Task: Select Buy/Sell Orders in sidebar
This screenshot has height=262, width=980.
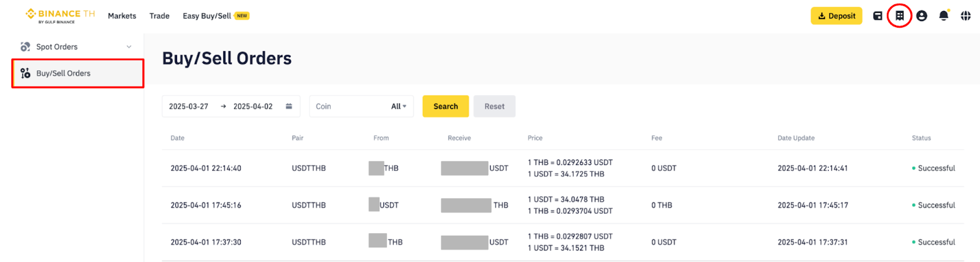Action: tap(63, 73)
